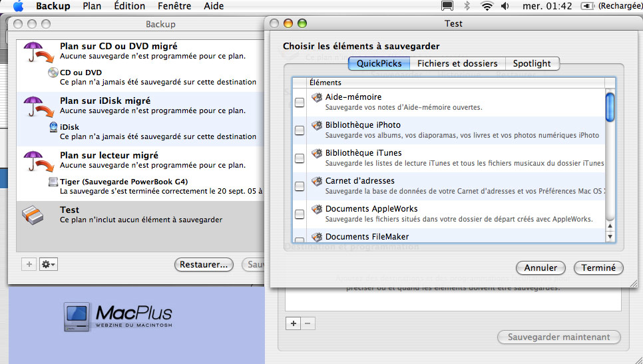
Task: Click the QuickPicks list scrollbar thumb
Action: [610, 107]
